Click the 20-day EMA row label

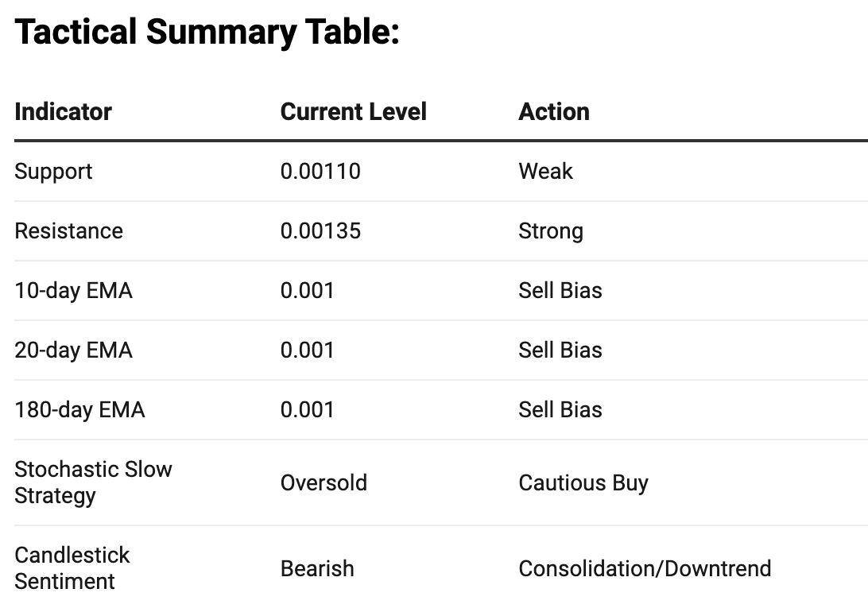[x=73, y=351]
